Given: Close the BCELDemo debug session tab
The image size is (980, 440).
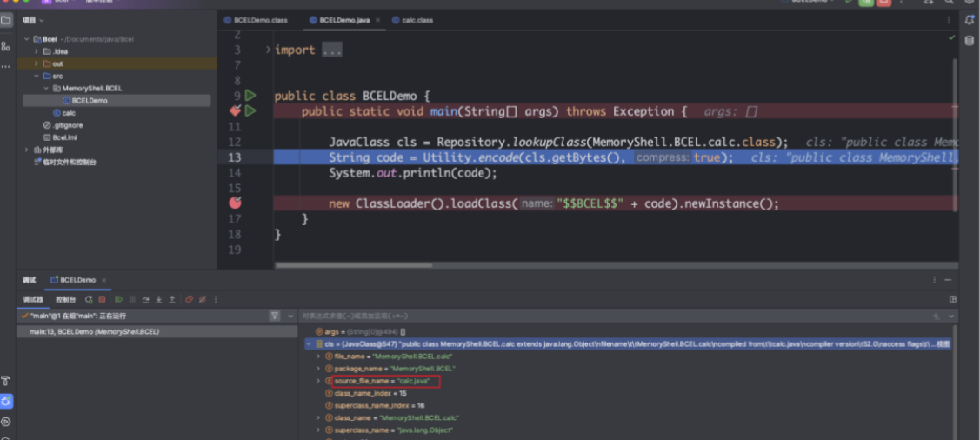Looking at the screenshot, I should [103, 280].
